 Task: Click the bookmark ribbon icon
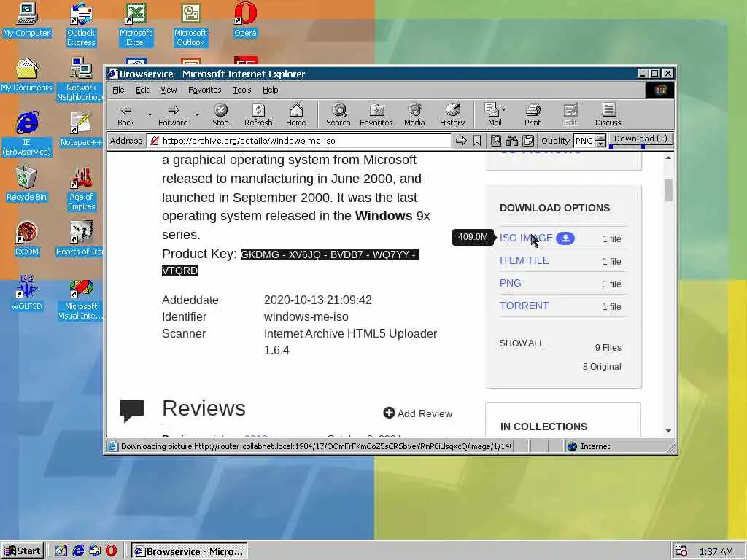pyautogui.click(x=477, y=141)
